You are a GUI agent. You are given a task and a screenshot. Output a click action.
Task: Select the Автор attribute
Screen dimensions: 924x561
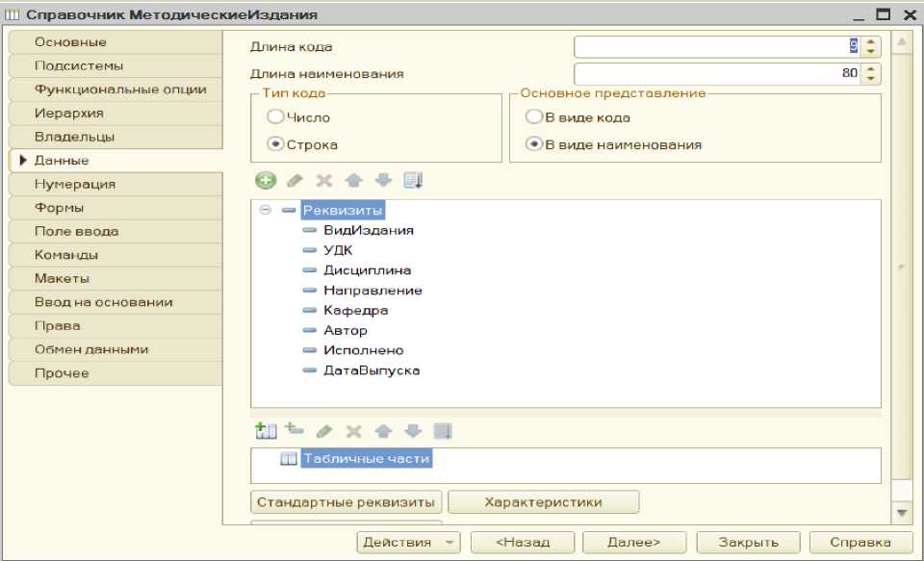point(346,331)
